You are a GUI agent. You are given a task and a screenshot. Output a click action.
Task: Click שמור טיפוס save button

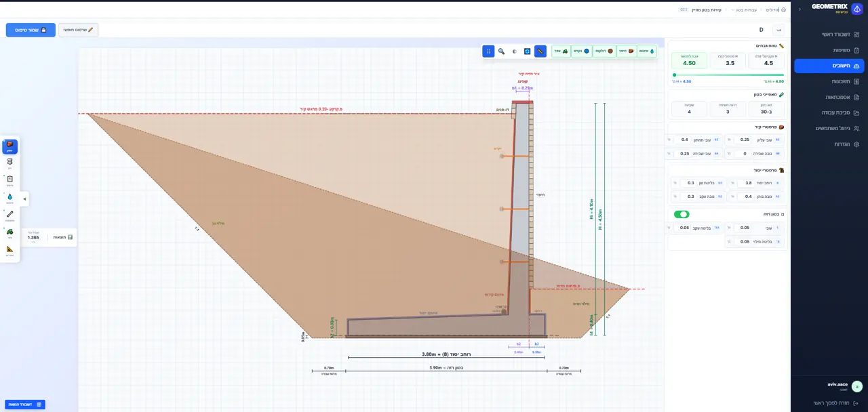point(31,30)
